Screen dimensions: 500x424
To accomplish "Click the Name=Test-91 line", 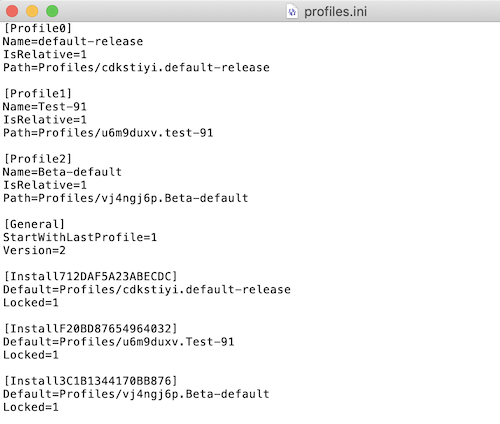I will pyautogui.click(x=45, y=107).
